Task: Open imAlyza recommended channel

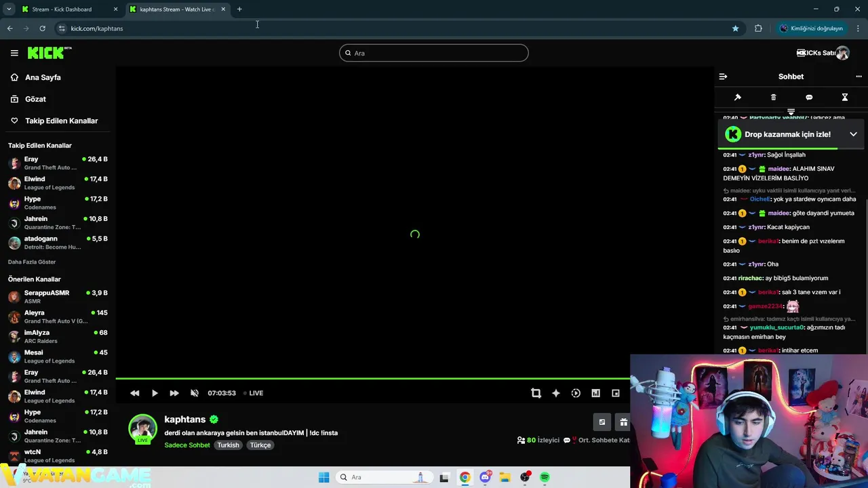Action: [58, 336]
